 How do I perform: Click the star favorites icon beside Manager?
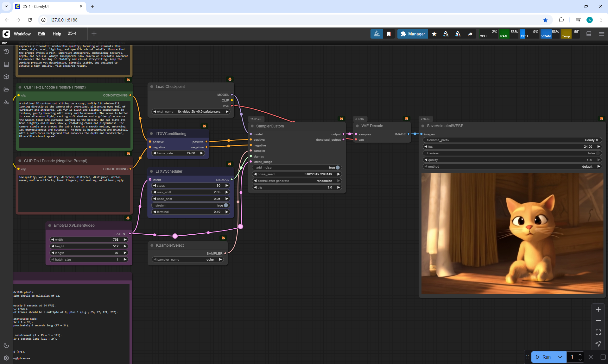tap(434, 34)
